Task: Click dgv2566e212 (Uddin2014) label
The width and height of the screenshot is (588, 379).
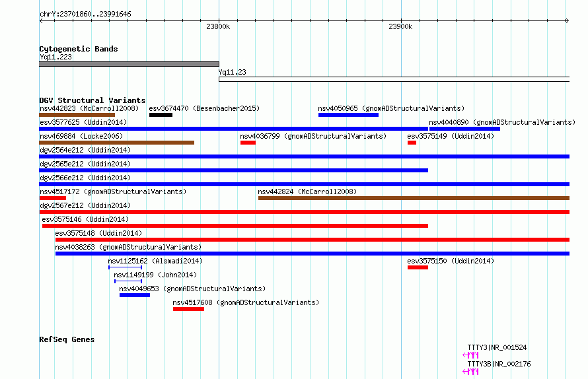Action: 85,178
